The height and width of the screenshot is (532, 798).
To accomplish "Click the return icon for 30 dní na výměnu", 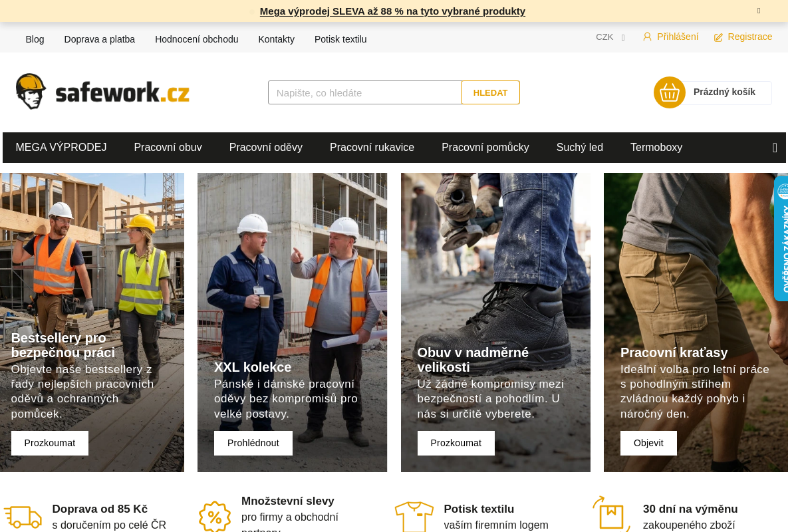I will coord(610,514).
